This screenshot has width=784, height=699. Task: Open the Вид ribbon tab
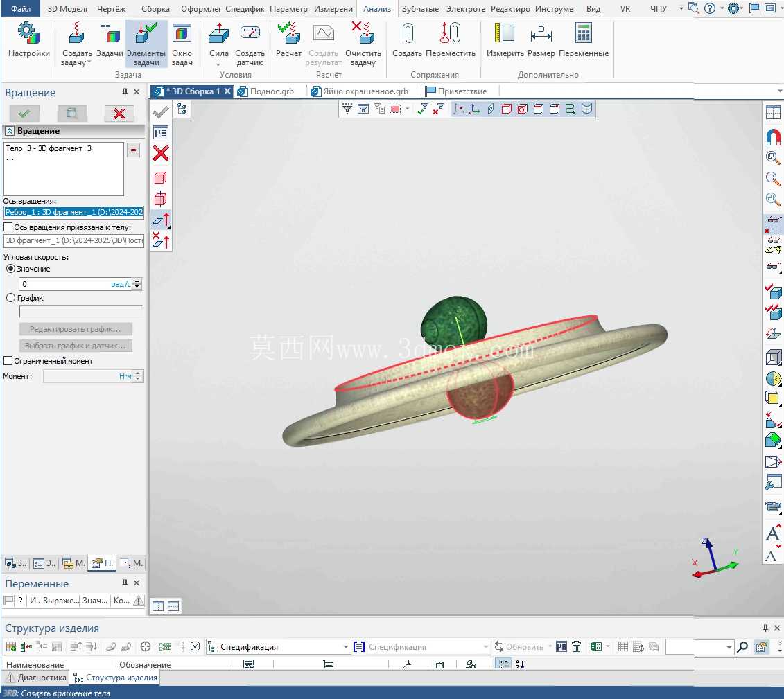593,8
